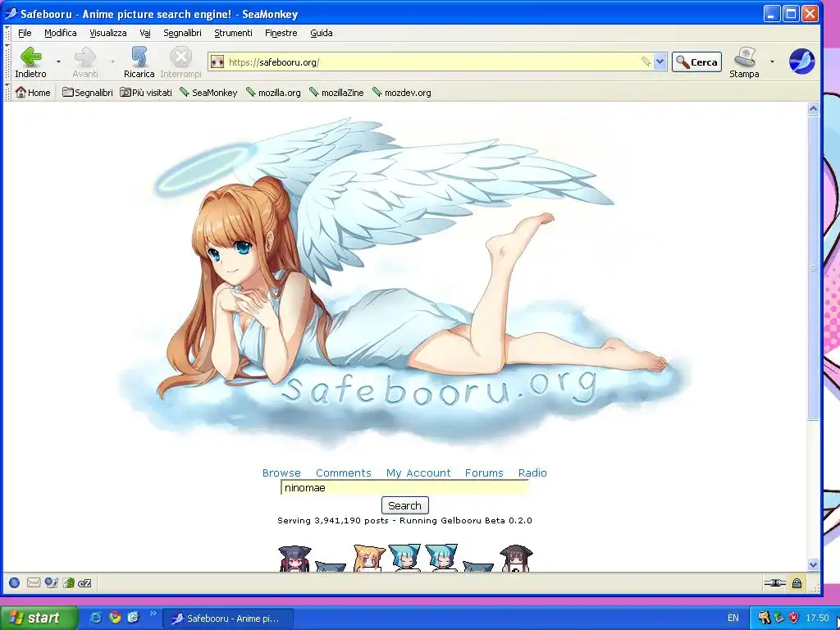Click the Navigator globe icon in status bar

point(15,583)
